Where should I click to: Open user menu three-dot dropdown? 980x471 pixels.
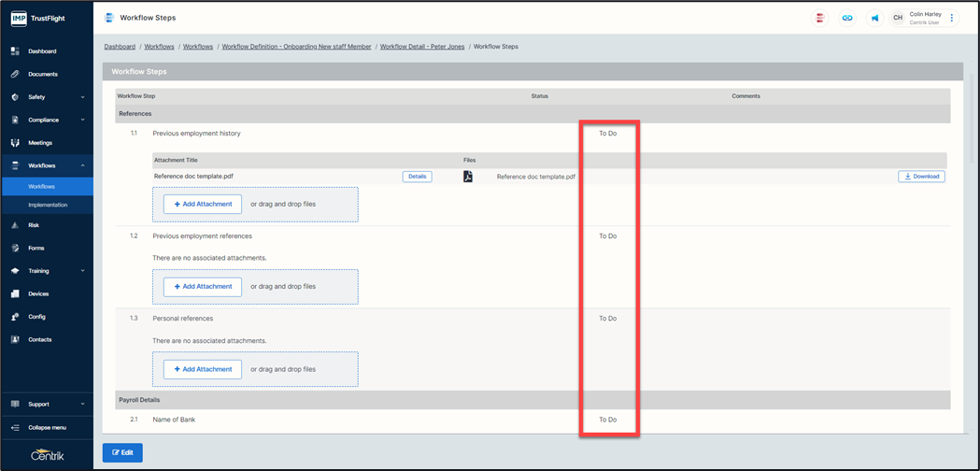click(x=952, y=18)
